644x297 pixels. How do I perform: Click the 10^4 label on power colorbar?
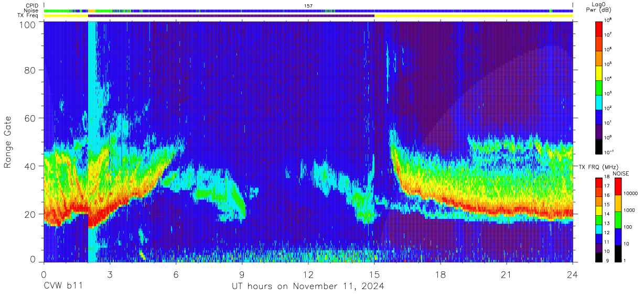click(x=609, y=79)
